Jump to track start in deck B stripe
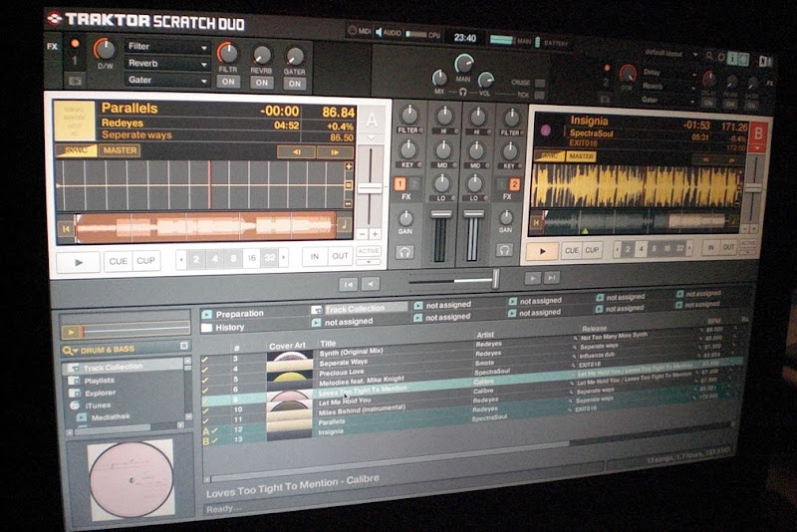 [x=536, y=222]
